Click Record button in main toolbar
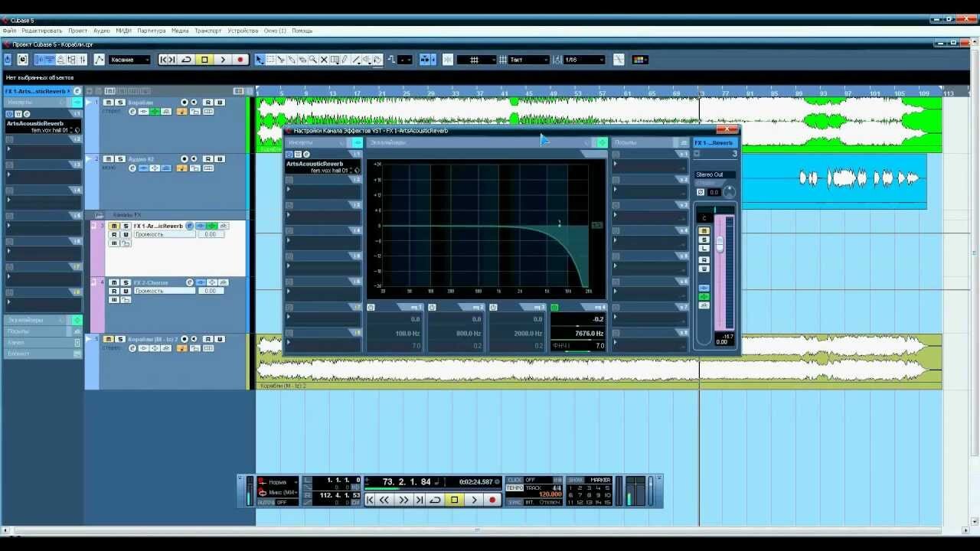This screenshot has width=980, height=551. [240, 60]
